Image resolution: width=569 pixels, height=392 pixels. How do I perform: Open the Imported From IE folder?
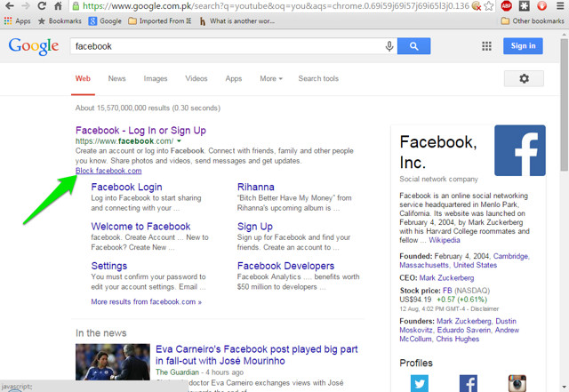coord(160,21)
